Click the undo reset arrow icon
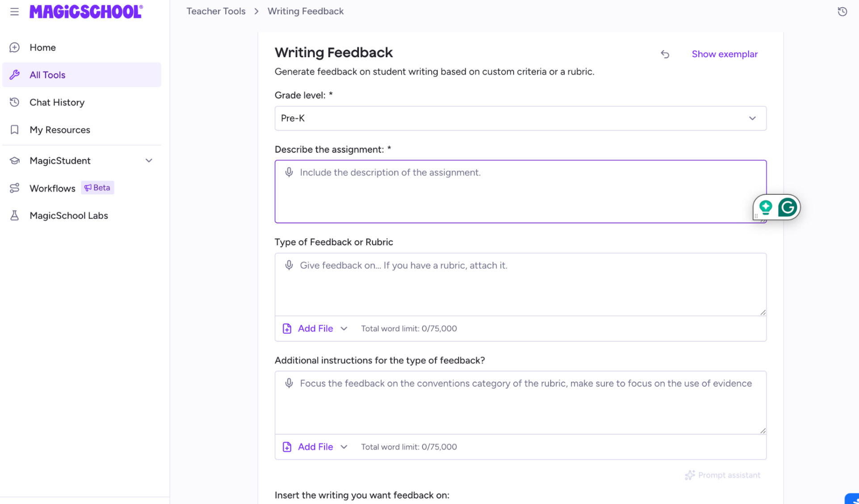Image resolution: width=859 pixels, height=504 pixels. 665,54
